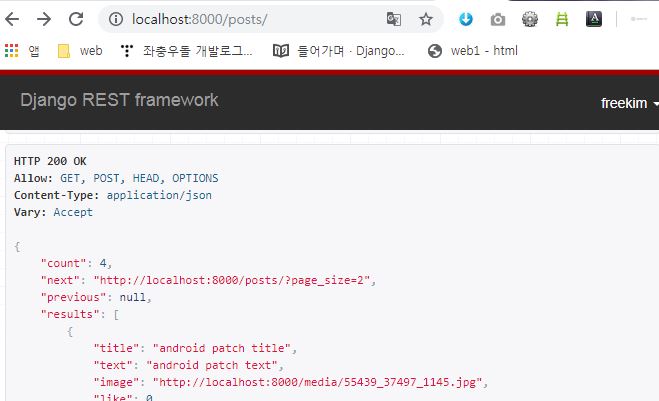Open the Django REST framework home link
This screenshot has height=401, width=659.
point(119,100)
